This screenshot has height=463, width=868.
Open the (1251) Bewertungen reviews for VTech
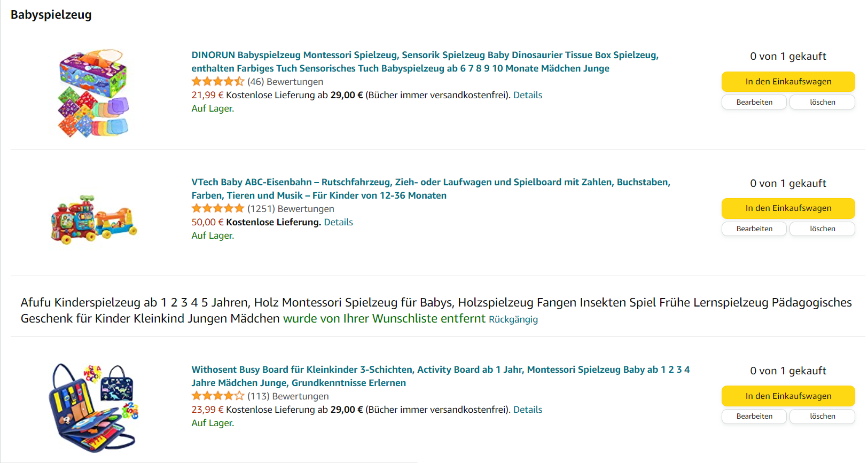291,209
